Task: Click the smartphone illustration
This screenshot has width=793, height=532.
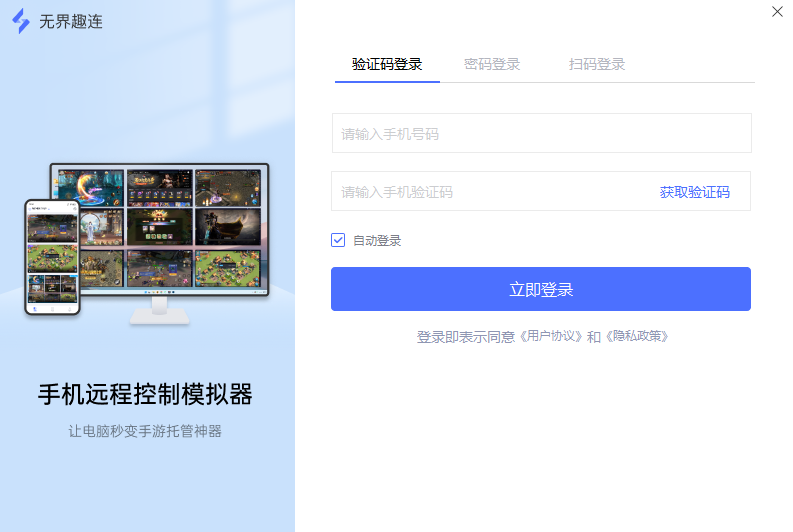Action: [52, 256]
